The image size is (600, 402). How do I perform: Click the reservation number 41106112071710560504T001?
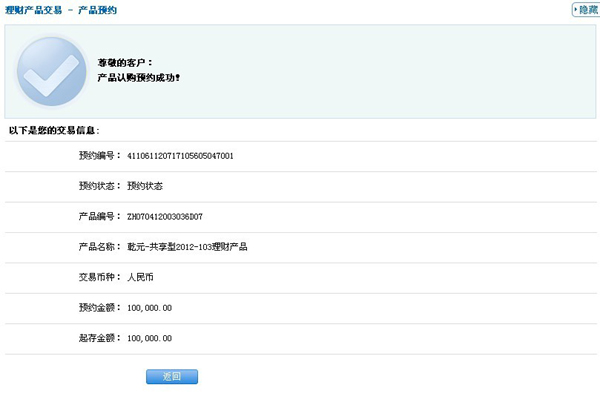(180, 156)
